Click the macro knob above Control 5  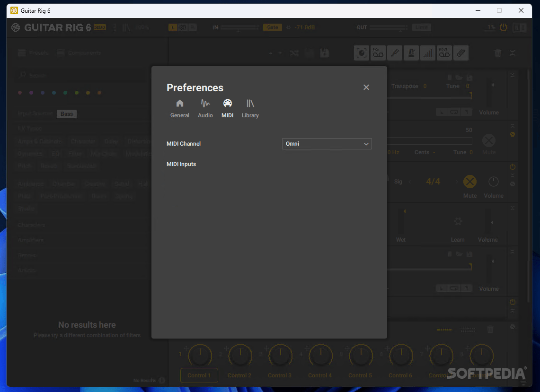click(x=361, y=355)
